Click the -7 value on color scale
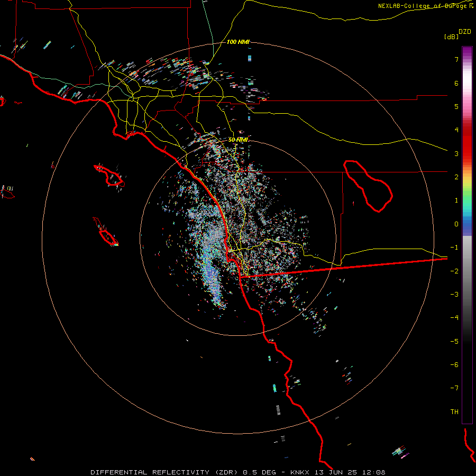This screenshot has width=476, height=476. pyautogui.click(x=454, y=388)
